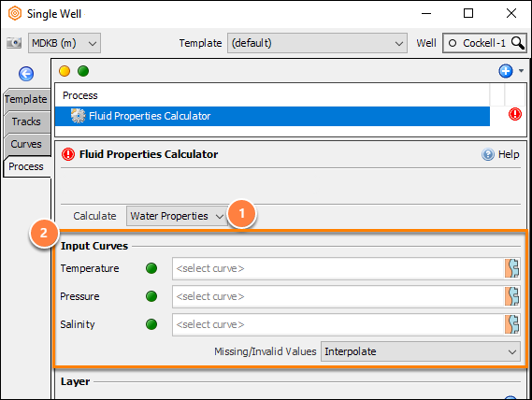
Task: Toggle the green Salinity indicator
Action: [151, 324]
